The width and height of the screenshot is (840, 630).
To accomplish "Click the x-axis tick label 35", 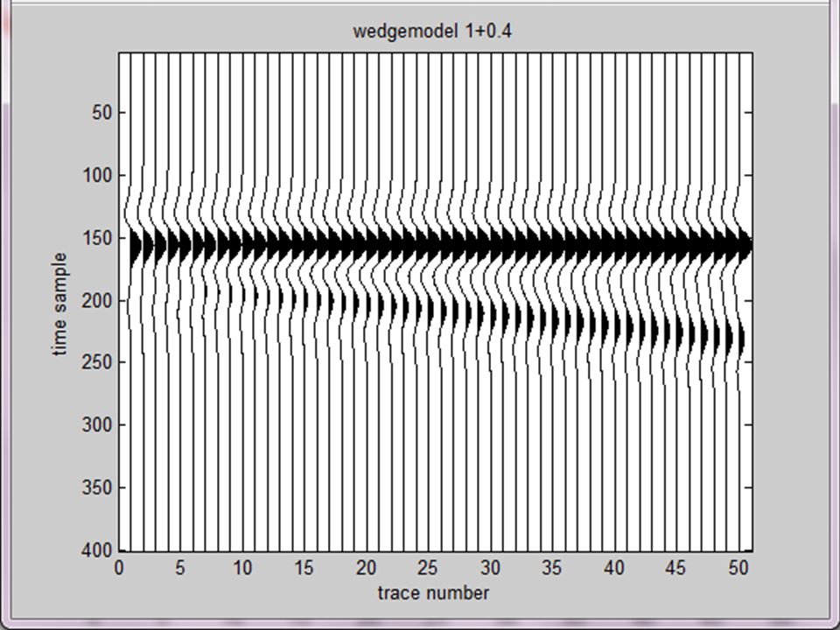I will [x=552, y=568].
